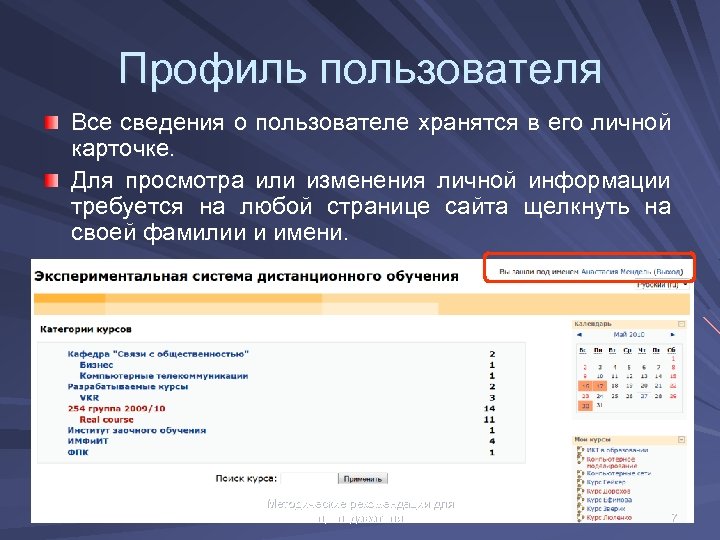Open category Кафедра "Связи с общественностью"
This screenshot has height=540, width=720.
pos(158,354)
